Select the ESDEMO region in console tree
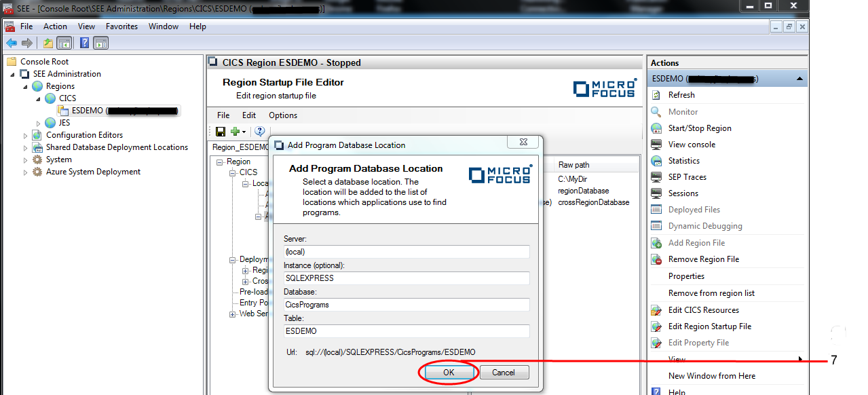Viewport: 868px width, 395px height. click(x=125, y=111)
